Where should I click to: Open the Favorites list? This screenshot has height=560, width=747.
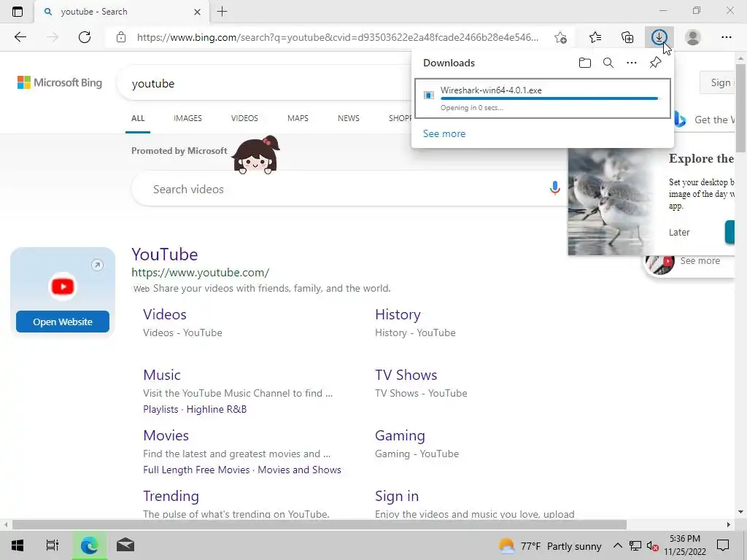tap(595, 37)
